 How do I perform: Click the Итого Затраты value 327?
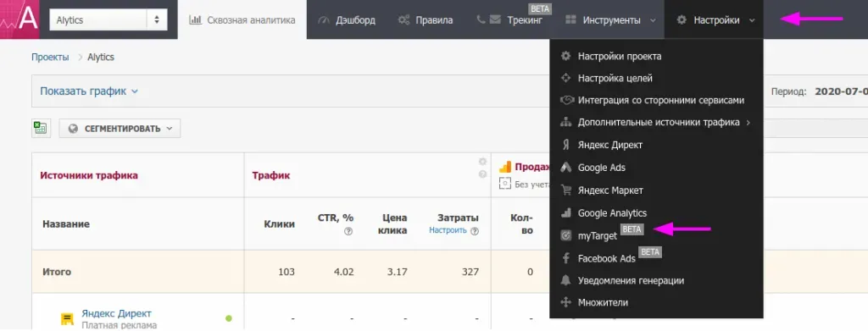[471, 272]
